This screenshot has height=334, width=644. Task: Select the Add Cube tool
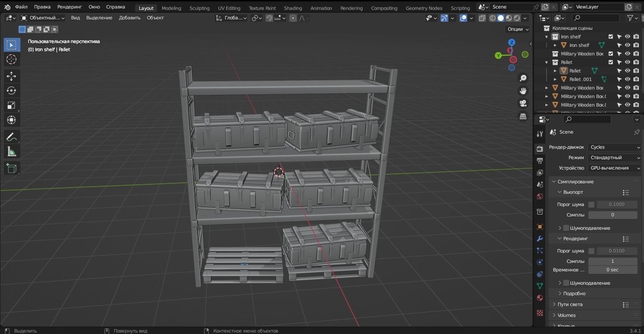click(x=12, y=168)
